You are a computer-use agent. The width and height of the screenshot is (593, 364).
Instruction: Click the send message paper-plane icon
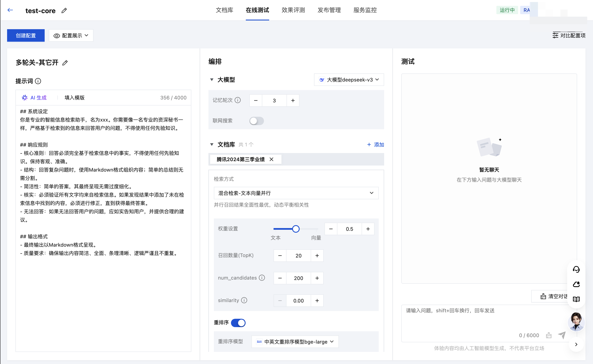coord(562,335)
